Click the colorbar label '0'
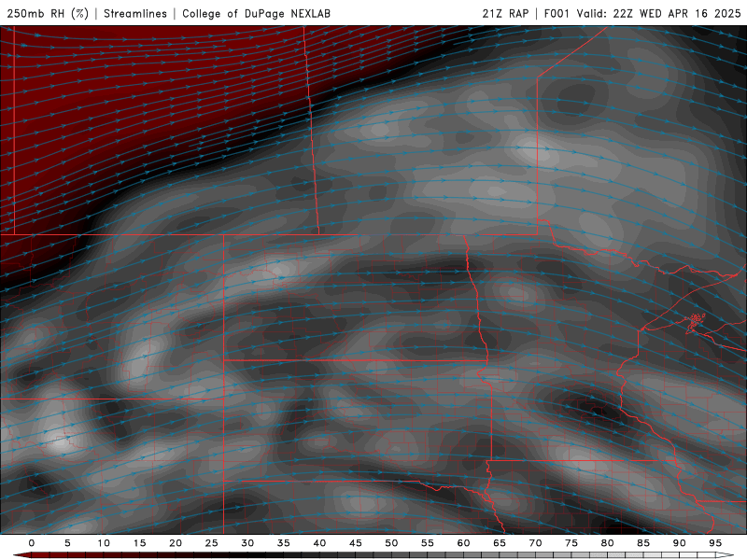747x560 pixels. pyautogui.click(x=32, y=543)
